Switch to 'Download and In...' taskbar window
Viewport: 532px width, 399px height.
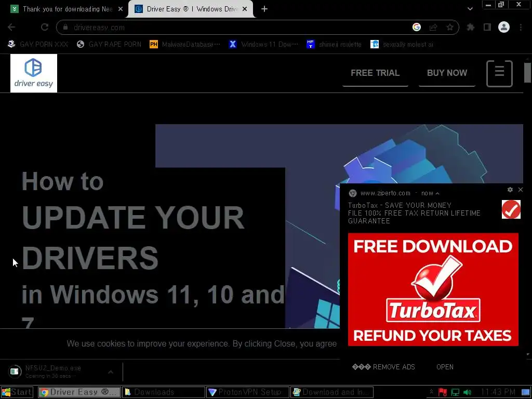[332, 392]
